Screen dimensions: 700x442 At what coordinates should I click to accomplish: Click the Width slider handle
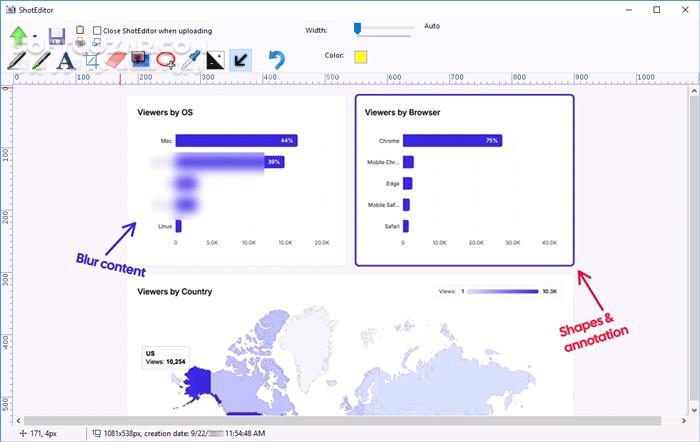point(357,28)
